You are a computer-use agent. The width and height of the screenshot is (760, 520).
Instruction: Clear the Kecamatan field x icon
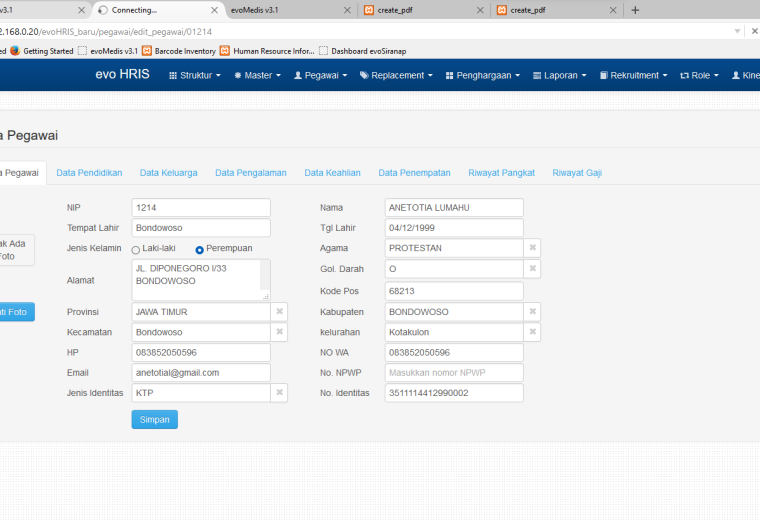click(x=279, y=332)
